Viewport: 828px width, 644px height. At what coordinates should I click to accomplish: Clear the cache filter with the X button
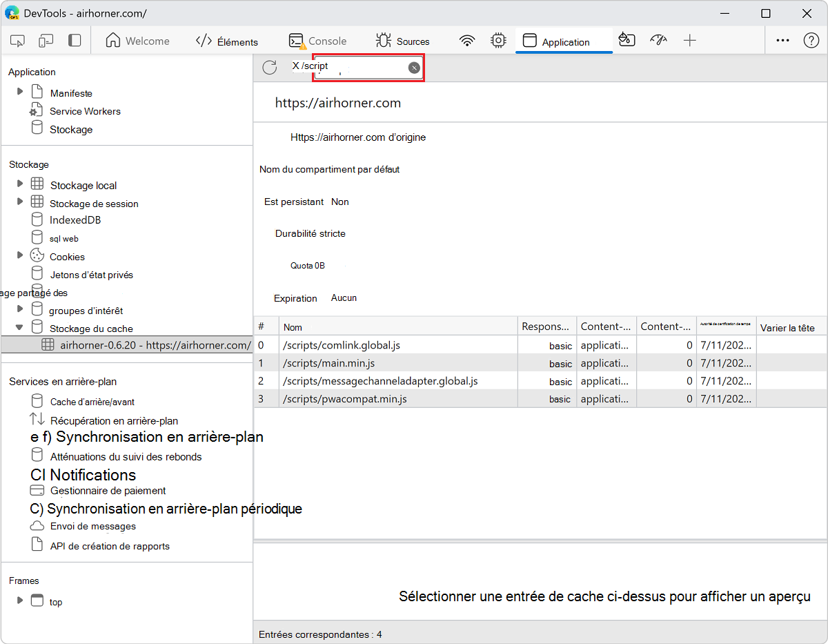click(414, 67)
